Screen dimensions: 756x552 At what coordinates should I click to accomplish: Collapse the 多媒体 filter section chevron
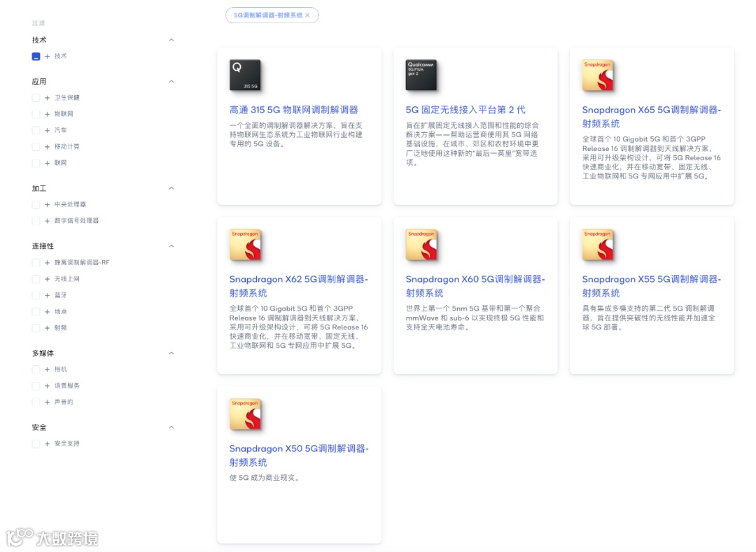pos(171,353)
